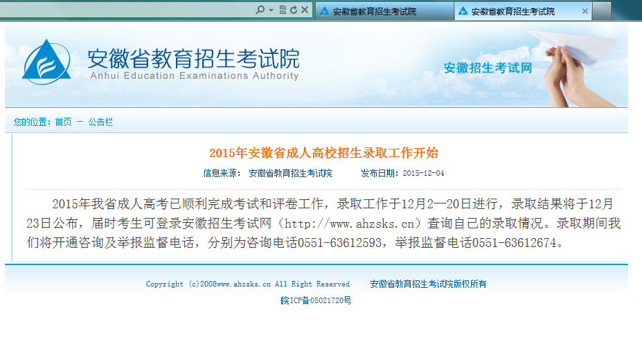Click the source name after 信息来源
Screen dimensions: 642x364
click(x=290, y=174)
